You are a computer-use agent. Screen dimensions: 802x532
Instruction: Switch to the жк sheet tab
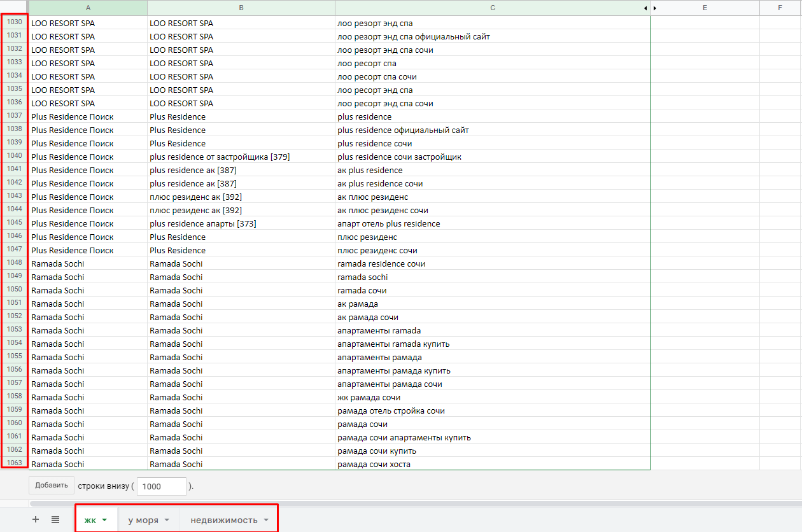pos(97,520)
